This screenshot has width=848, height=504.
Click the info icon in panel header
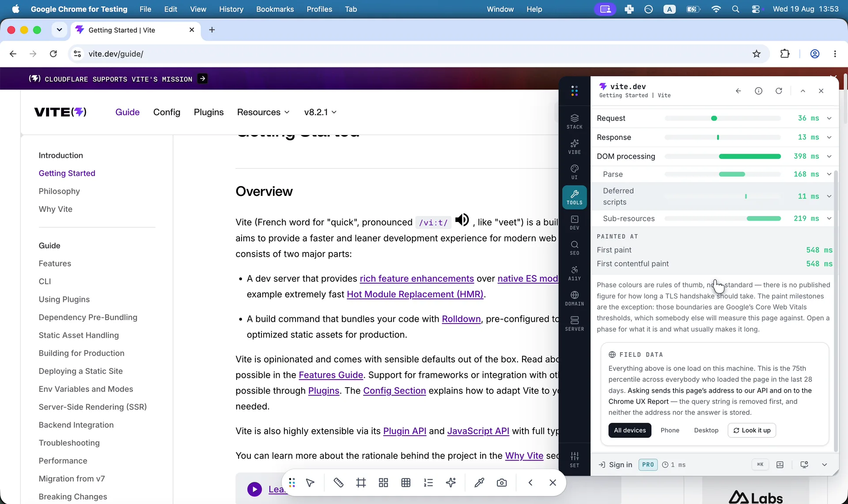tap(758, 91)
